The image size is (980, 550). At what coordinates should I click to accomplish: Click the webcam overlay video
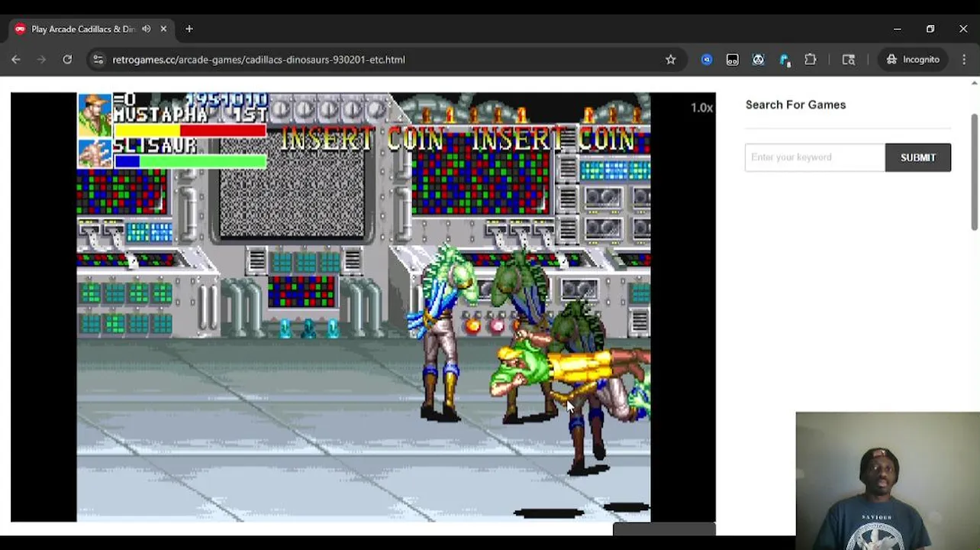tap(888, 480)
